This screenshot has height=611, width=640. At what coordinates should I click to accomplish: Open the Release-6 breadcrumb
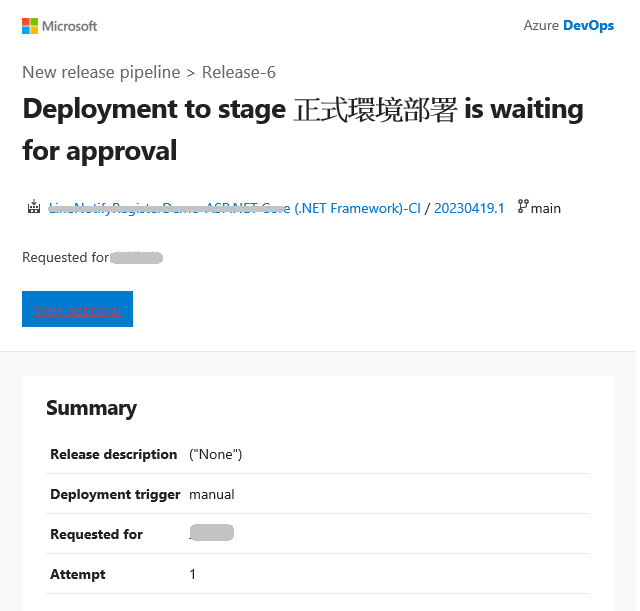[239, 72]
